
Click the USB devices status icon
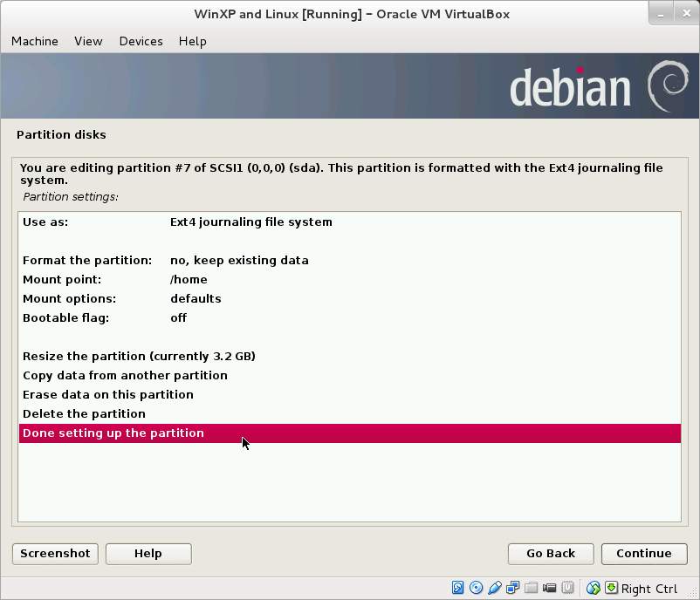tap(569, 588)
